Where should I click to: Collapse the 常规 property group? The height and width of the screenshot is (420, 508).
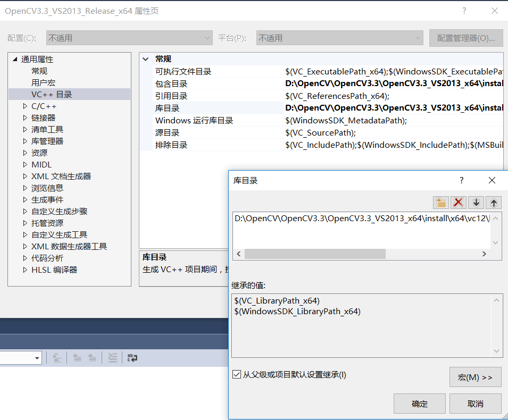[146, 59]
